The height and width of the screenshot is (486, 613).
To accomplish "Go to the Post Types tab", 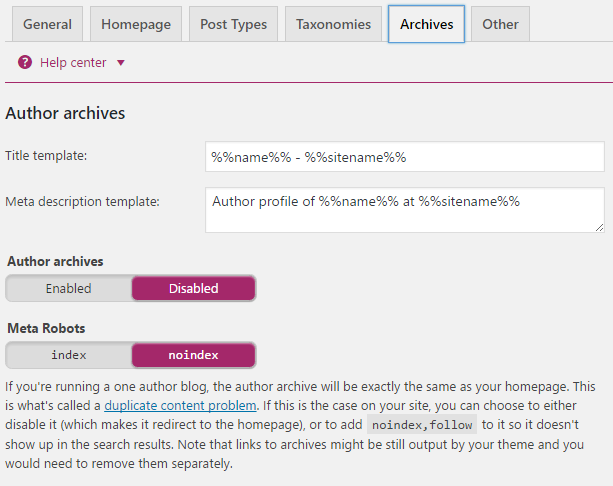I will (233, 24).
